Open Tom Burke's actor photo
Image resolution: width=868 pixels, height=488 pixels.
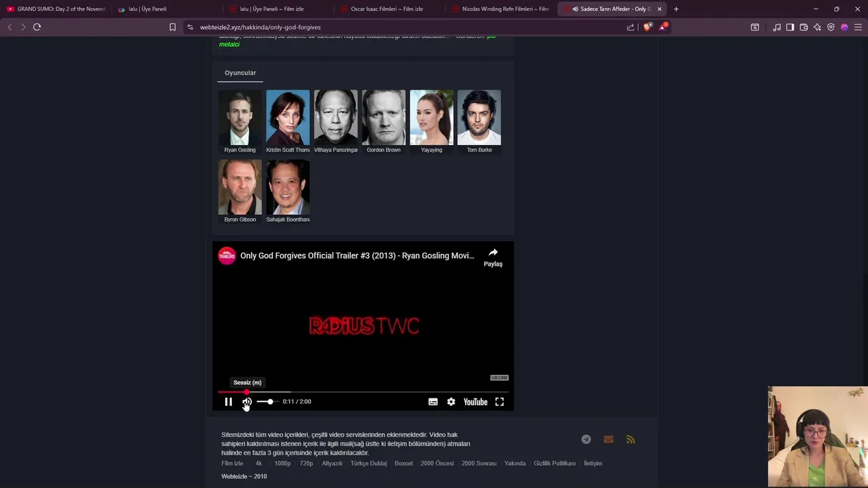click(479, 117)
